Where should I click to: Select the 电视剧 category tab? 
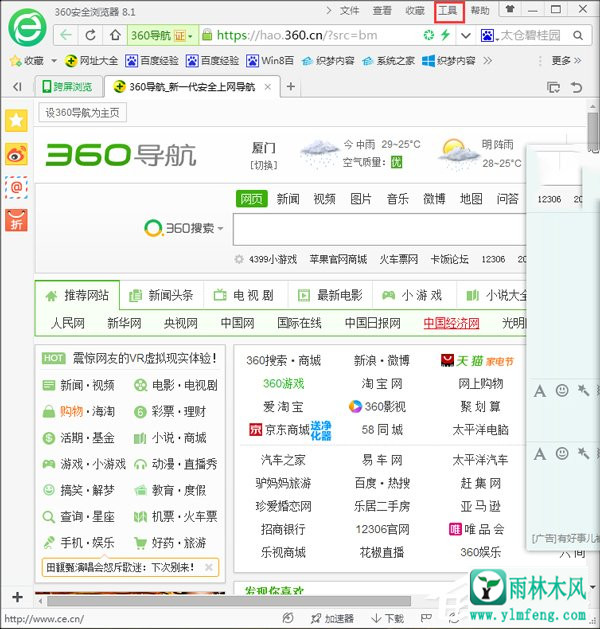tap(244, 296)
